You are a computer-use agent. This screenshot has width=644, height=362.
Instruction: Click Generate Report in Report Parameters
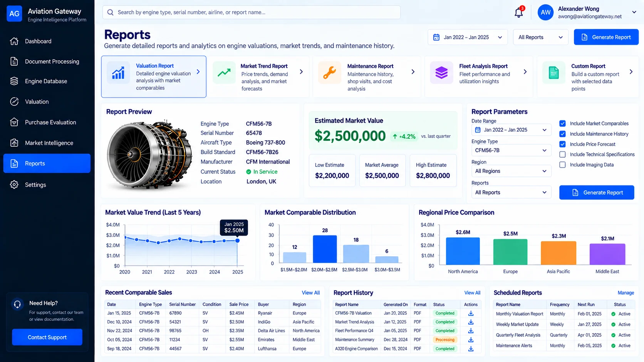pos(597,192)
